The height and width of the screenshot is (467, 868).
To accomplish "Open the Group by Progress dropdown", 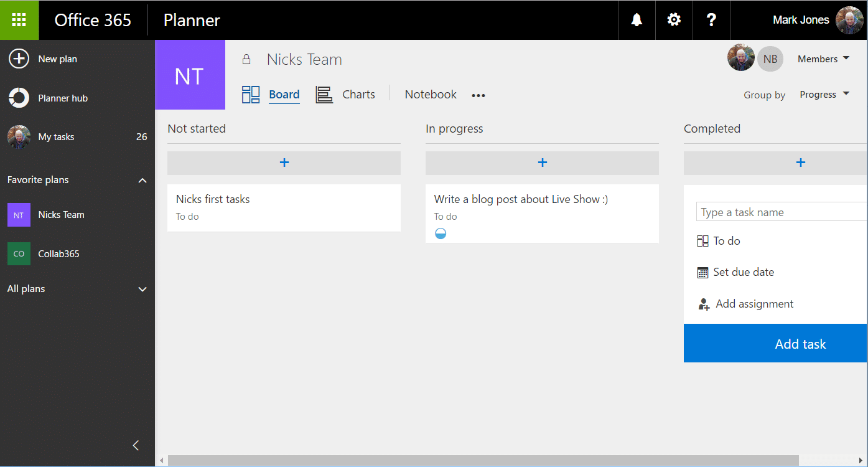I will 824,95.
